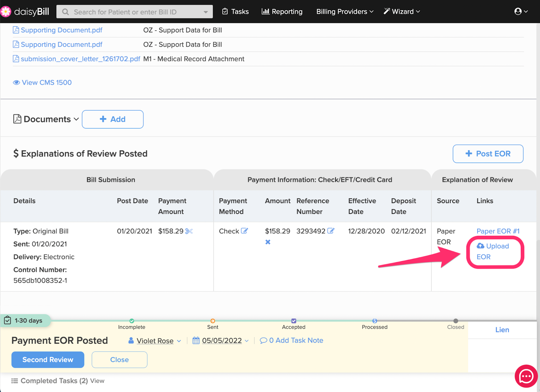Screen dimensions: 540x392
Task: Click the Second Review button
Action: pos(48,360)
